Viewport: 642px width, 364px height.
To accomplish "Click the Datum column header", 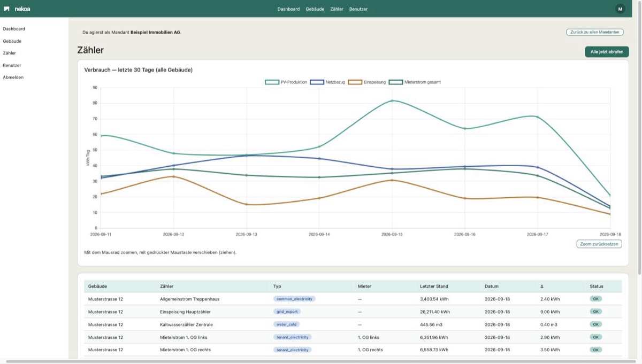I will tap(492, 286).
